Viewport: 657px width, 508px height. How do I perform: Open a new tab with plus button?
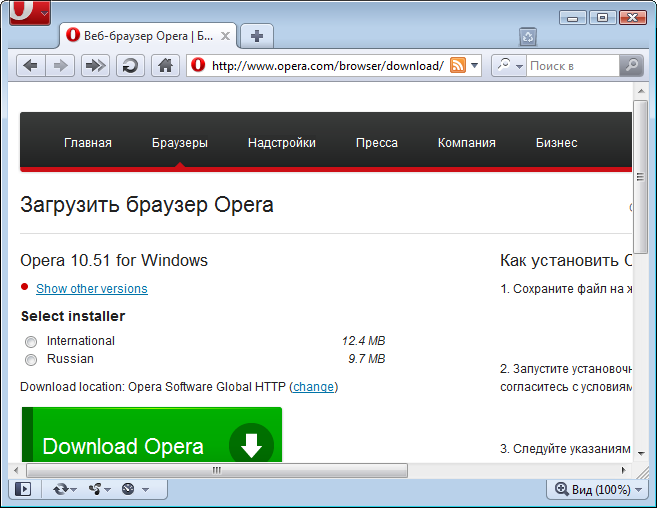pos(257,36)
